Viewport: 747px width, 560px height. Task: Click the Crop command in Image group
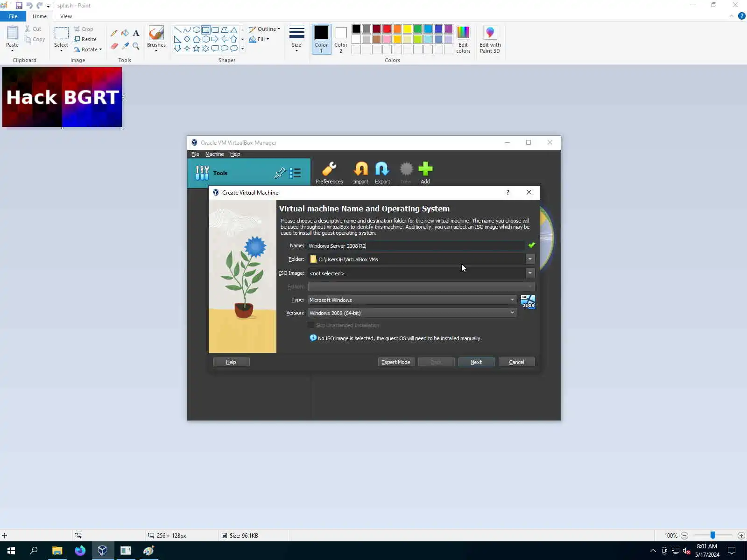click(x=84, y=29)
